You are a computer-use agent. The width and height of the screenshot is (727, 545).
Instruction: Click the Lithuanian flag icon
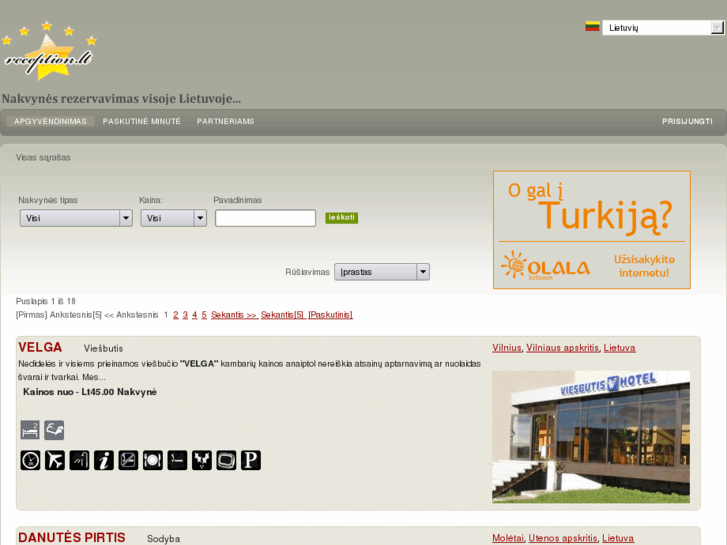(592, 26)
